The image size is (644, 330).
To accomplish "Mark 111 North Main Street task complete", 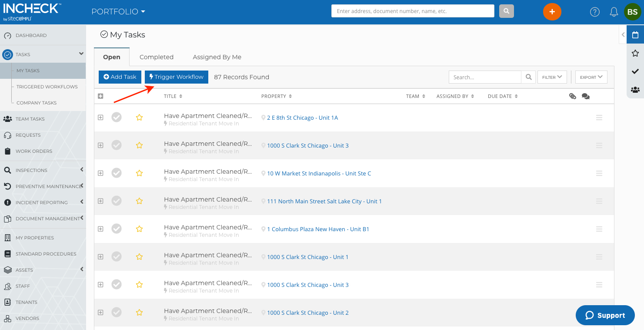I will (x=117, y=201).
